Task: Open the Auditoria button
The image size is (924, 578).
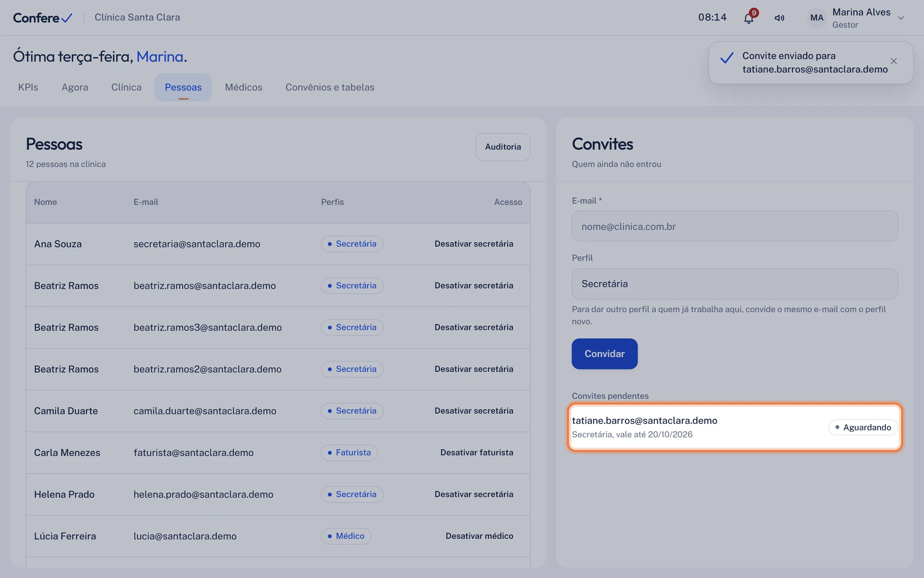Action: 502,147
